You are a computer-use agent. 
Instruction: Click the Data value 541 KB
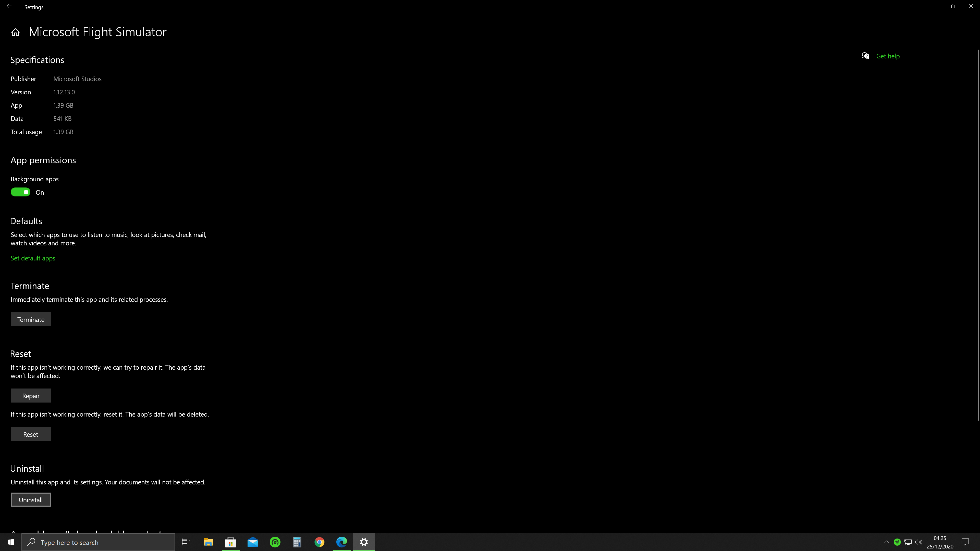click(x=62, y=119)
